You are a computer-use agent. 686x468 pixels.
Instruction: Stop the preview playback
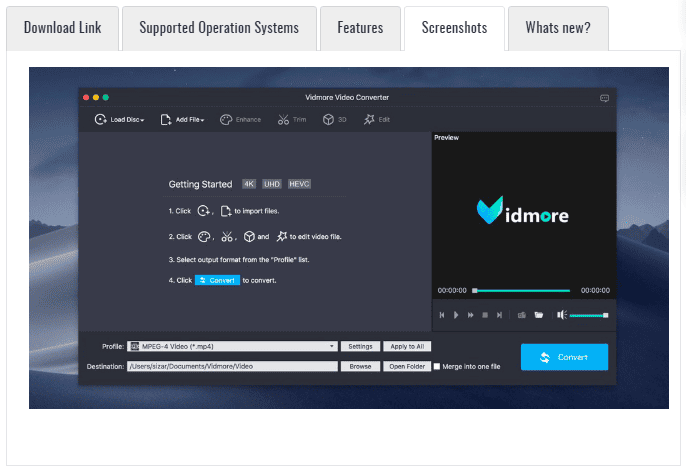tap(485, 315)
